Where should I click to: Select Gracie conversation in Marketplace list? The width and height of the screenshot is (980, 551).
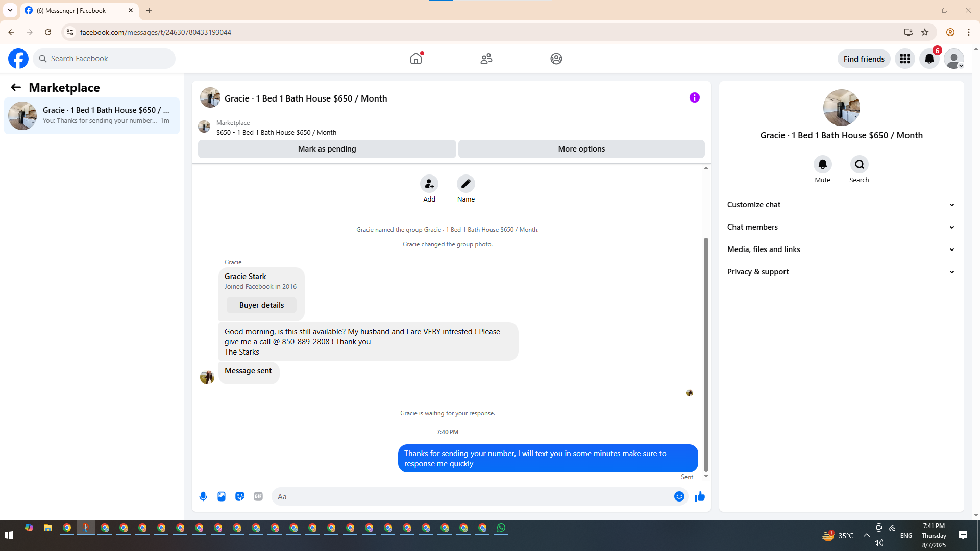pyautogui.click(x=92, y=116)
